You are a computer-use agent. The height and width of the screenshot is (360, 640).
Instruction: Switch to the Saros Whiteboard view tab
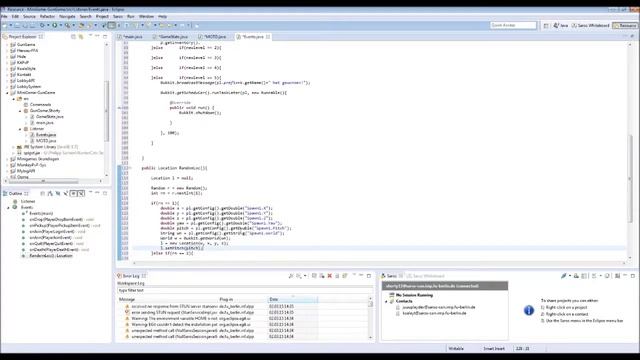pos(425,276)
